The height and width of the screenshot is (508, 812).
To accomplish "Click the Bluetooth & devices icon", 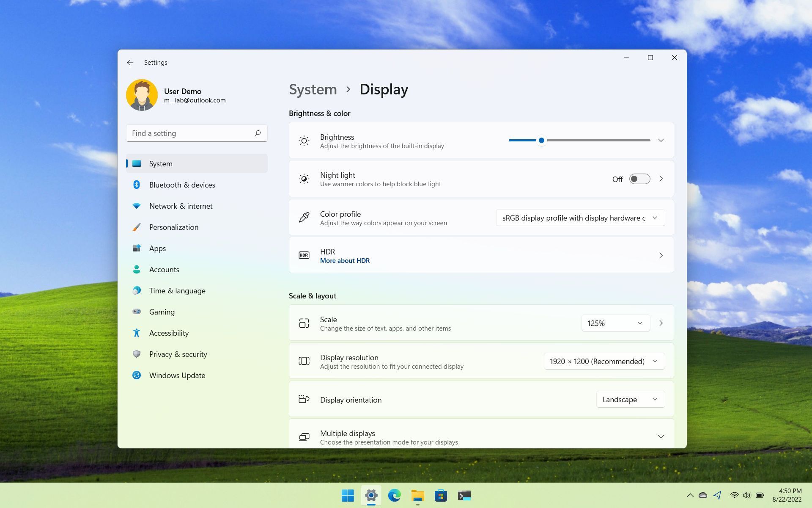I will pos(136,184).
